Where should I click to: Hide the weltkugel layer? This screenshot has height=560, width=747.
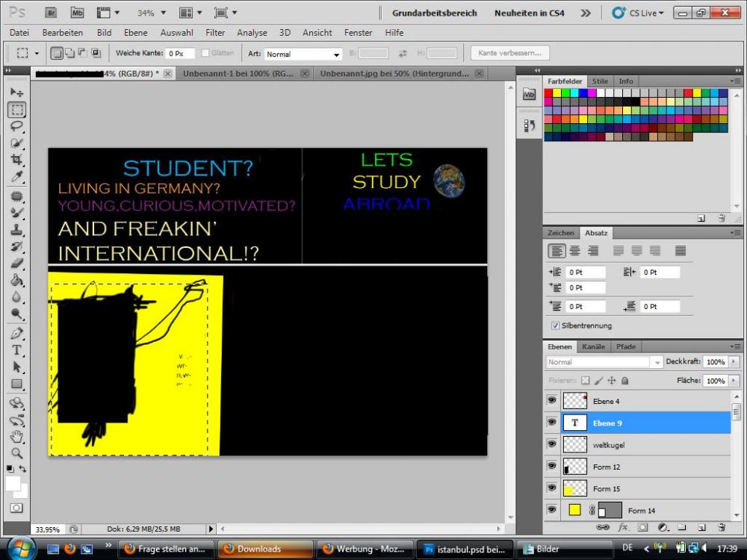tap(551, 445)
